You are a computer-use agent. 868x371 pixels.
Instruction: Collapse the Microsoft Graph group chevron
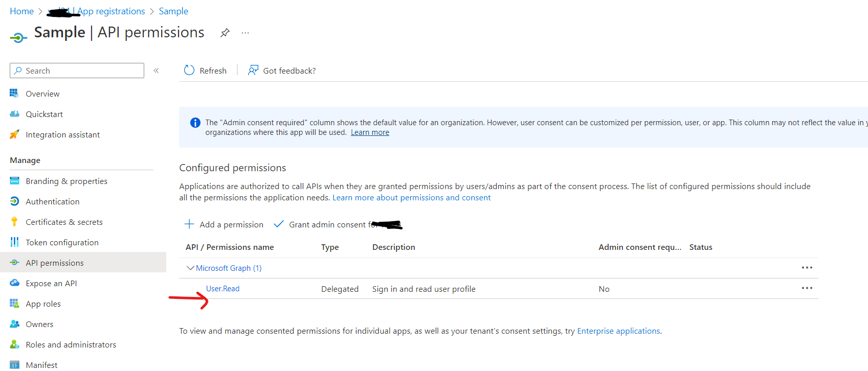(190, 268)
